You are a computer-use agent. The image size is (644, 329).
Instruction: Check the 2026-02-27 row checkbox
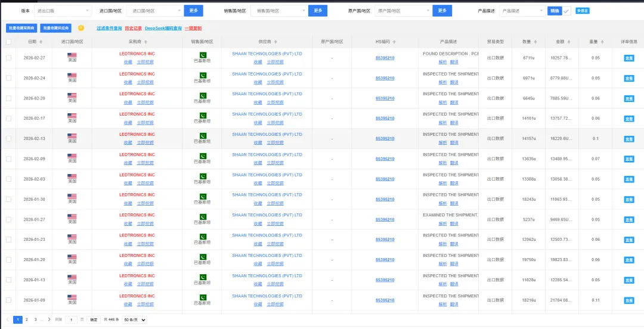[8, 58]
